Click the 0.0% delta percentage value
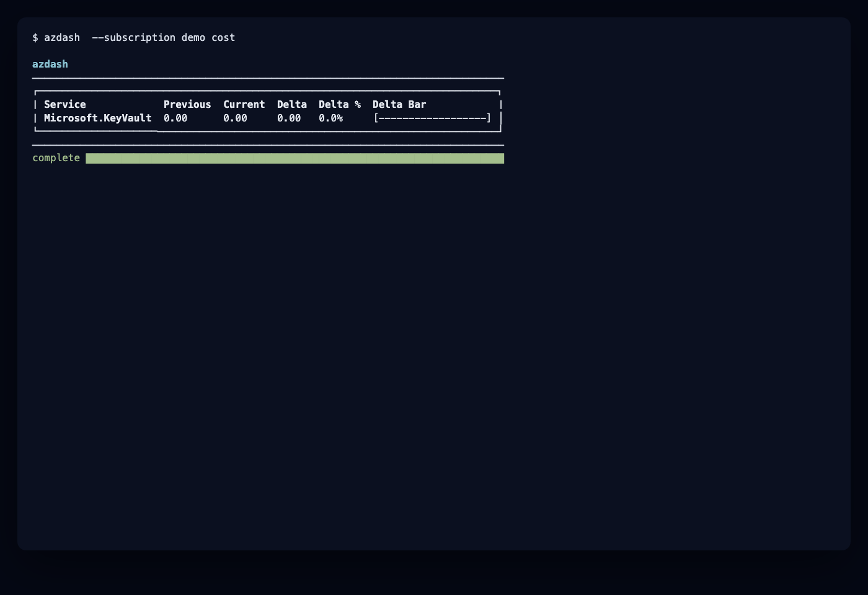 coord(331,118)
